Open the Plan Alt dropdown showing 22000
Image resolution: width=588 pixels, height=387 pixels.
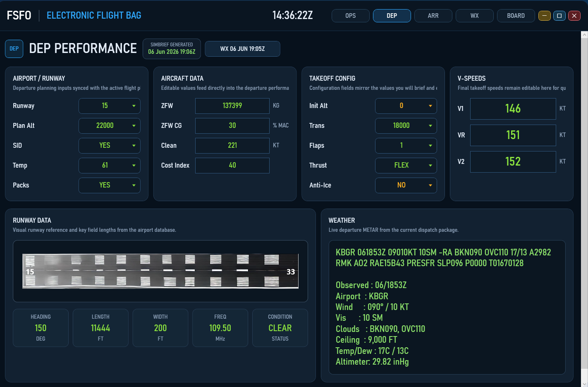(x=110, y=126)
